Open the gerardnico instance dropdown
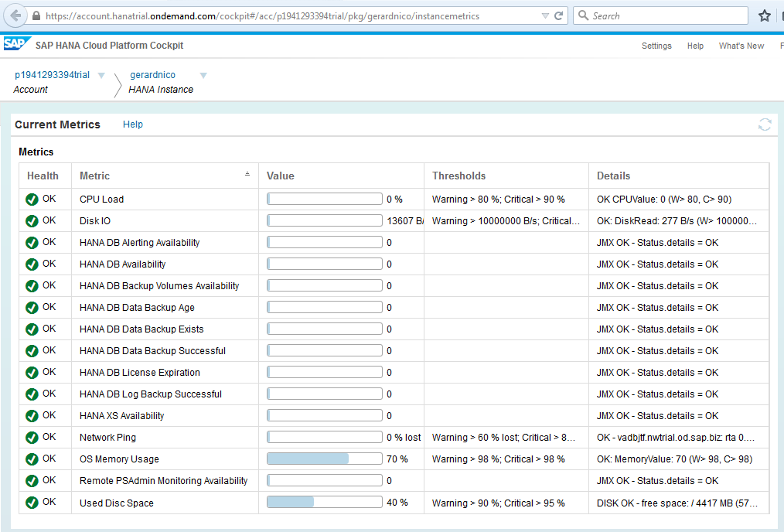Image resolution: width=784 pixels, height=532 pixels. coord(203,75)
